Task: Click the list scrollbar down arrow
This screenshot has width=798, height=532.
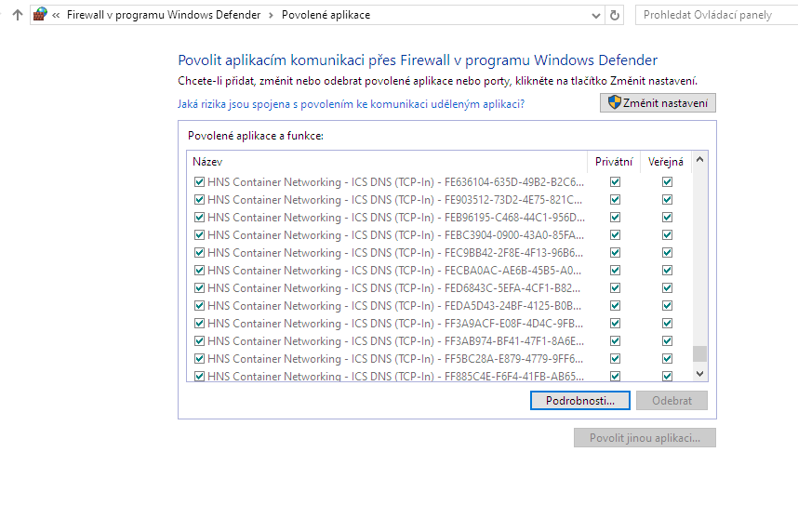Action: (699, 374)
